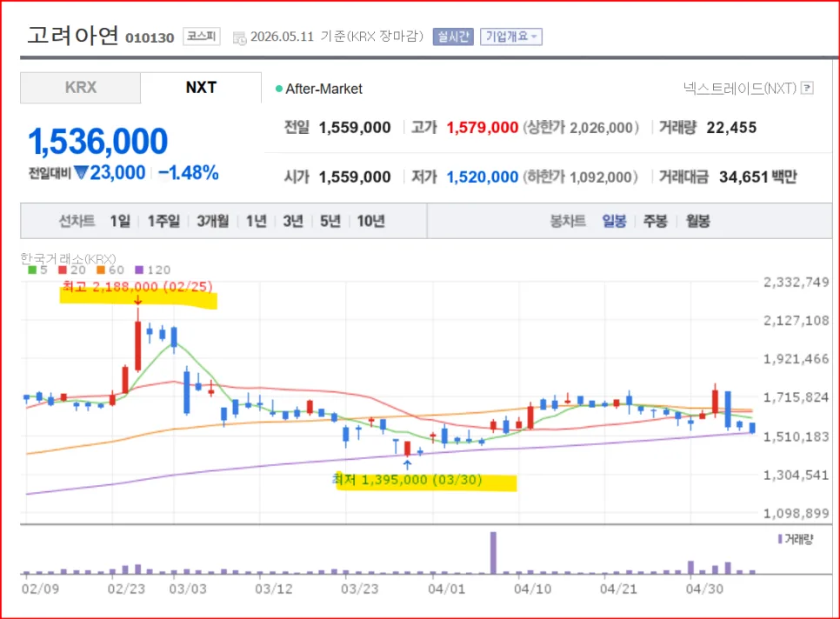Click the -1.48% change rate
Image resolution: width=840 pixels, height=619 pixels.
189,172
